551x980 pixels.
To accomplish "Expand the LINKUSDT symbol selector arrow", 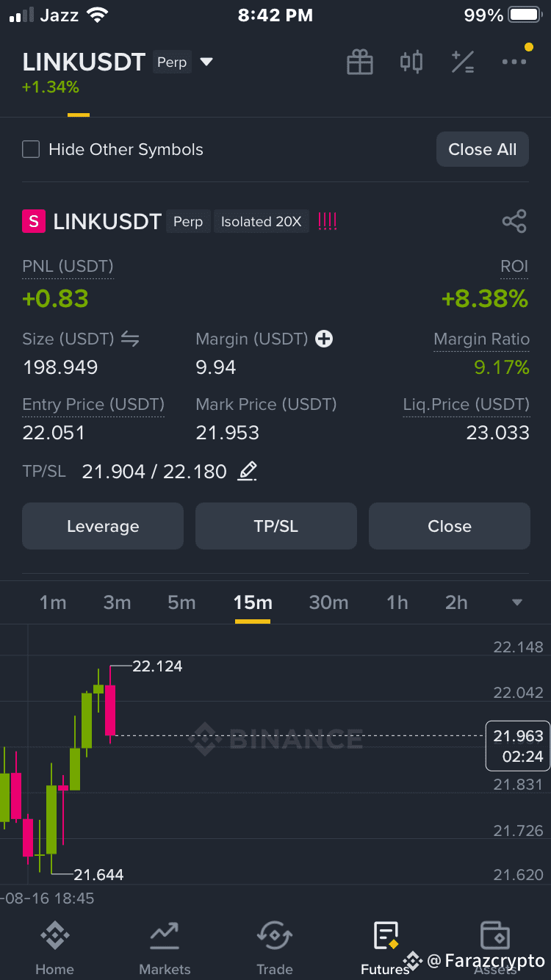I will click(x=206, y=62).
